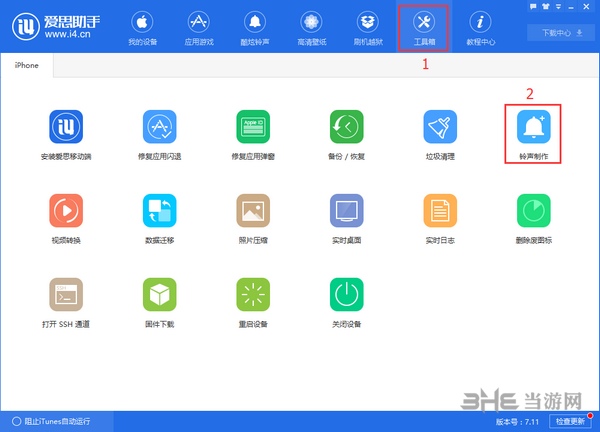Viewport: 600px width, 432px height.
Task: Go to 应用游戏 section
Action: [x=199, y=28]
